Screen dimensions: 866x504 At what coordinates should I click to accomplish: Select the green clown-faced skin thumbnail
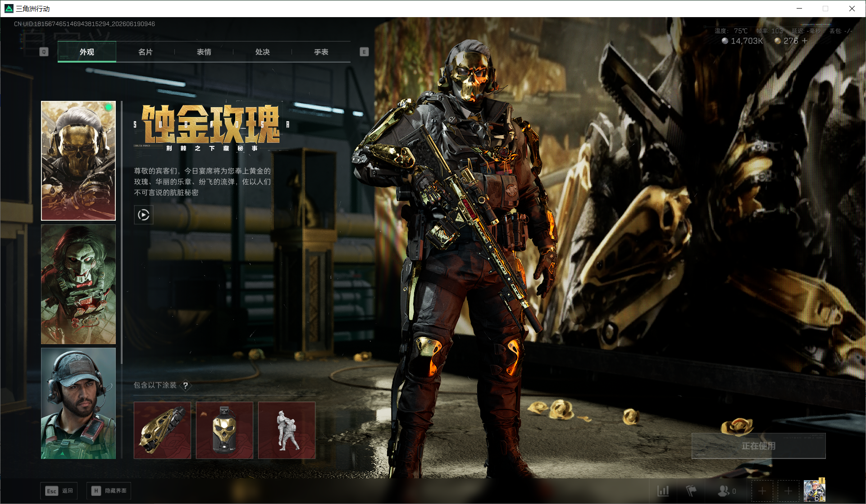point(78,284)
